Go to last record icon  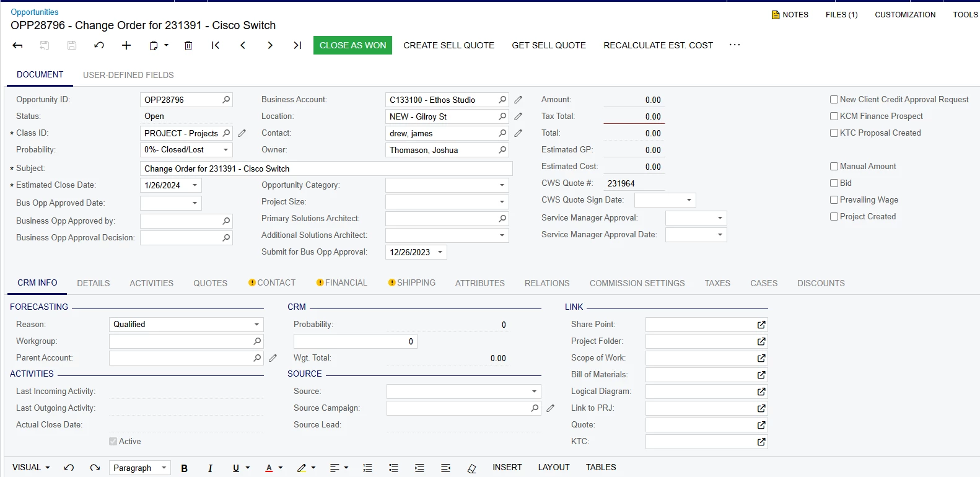point(297,45)
